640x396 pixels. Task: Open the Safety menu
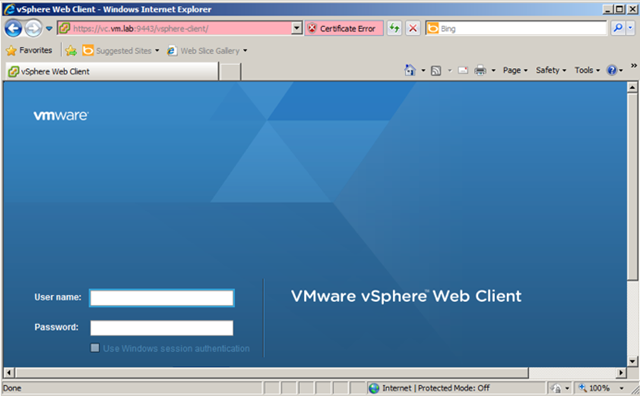[x=551, y=70]
